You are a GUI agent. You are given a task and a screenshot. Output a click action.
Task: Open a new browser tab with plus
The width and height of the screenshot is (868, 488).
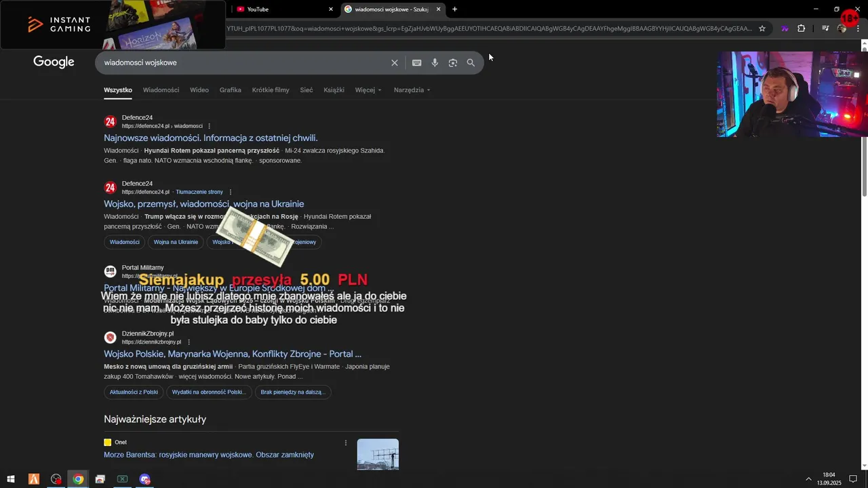click(454, 9)
